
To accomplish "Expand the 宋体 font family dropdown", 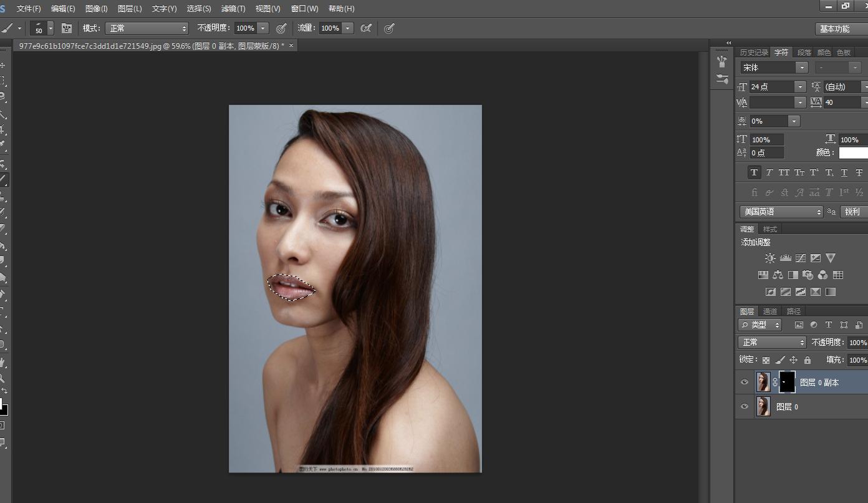I will [x=801, y=67].
